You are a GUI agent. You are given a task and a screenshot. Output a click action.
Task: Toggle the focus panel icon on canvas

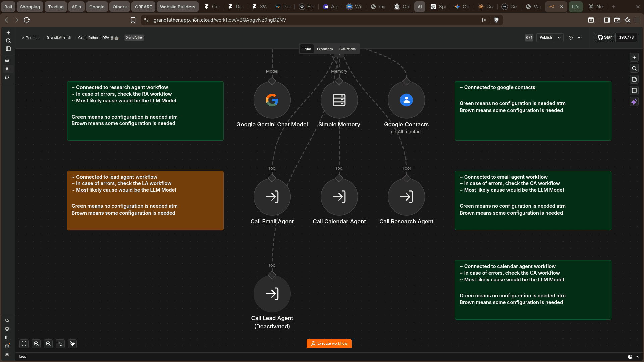(x=634, y=90)
